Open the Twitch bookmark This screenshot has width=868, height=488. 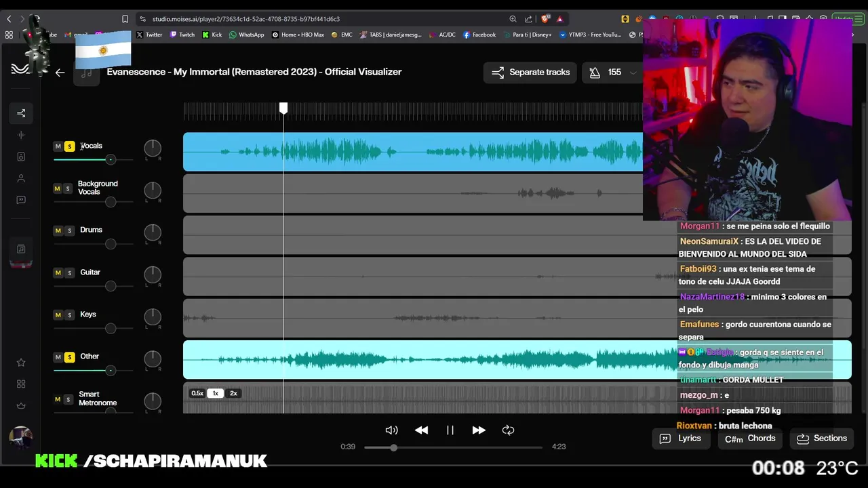(182, 35)
